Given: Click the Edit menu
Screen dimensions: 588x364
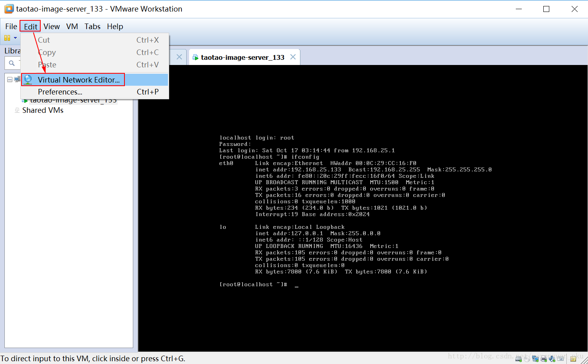Looking at the screenshot, I should tap(30, 26).
